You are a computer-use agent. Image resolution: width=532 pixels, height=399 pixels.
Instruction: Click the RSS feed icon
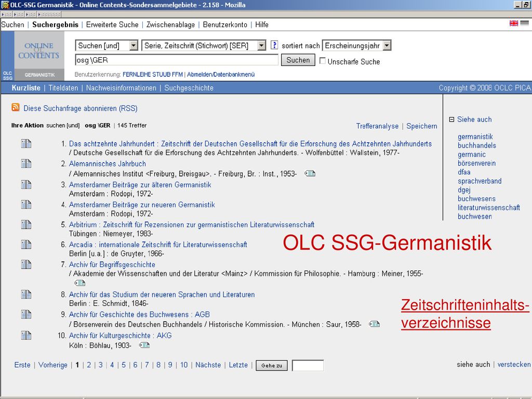pos(16,108)
